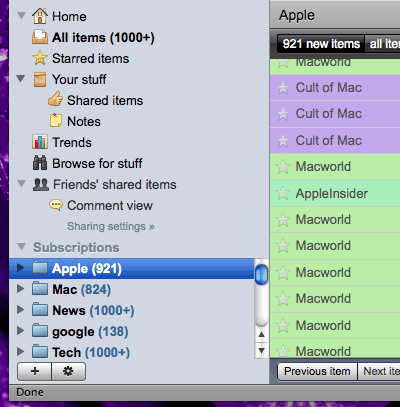The height and width of the screenshot is (407, 400).
Task: Click the Comment view speech bubble icon
Action: (56, 205)
